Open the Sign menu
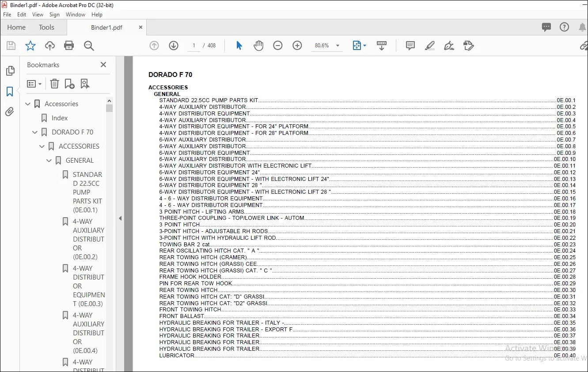The width and height of the screenshot is (588, 372). coord(54,15)
